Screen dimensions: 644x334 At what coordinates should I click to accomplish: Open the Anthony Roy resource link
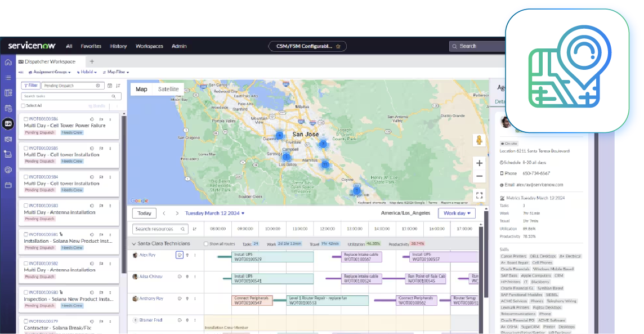pos(151,299)
